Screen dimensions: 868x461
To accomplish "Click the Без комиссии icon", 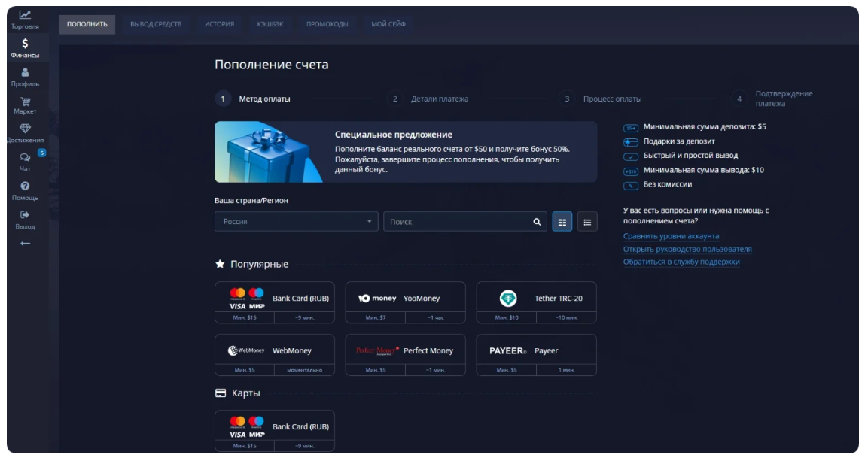I will click(x=631, y=185).
